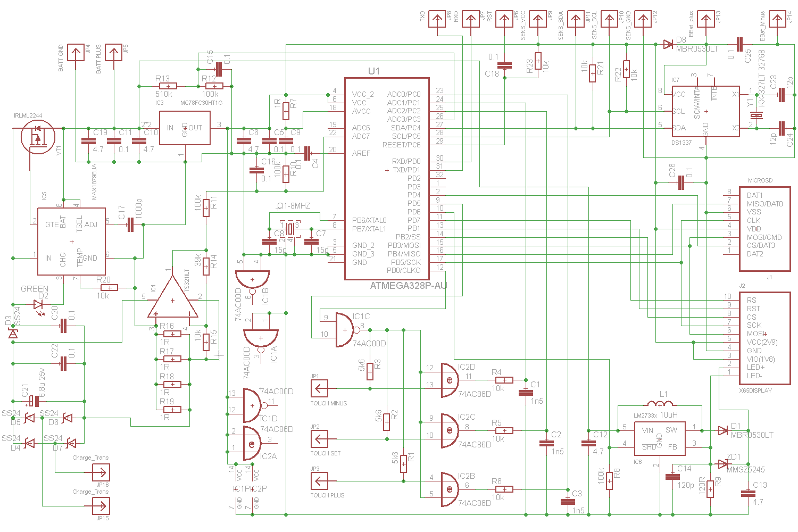This screenshot has width=798, height=532.
Task: Pick the JP6 RST connector pin
Action: (x=504, y=20)
